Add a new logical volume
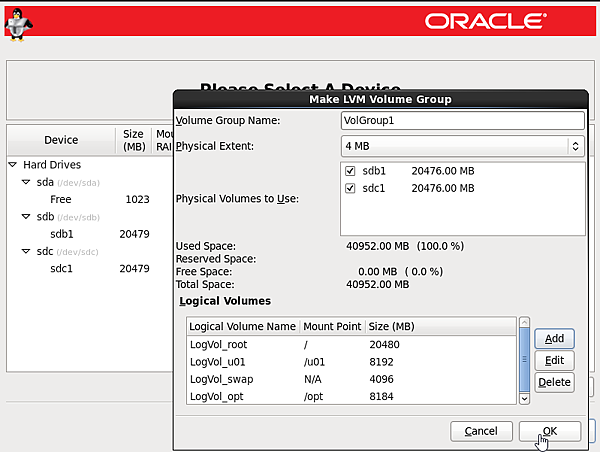This screenshot has width=600, height=452. tap(554, 338)
